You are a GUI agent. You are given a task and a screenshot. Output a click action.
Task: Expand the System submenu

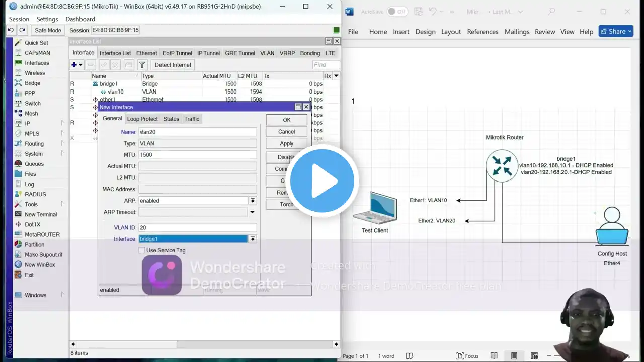coord(63,154)
